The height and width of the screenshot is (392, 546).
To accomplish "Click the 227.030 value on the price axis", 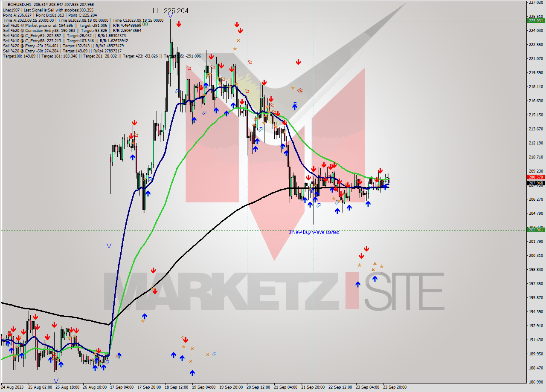I will pyautogui.click(x=535, y=3).
